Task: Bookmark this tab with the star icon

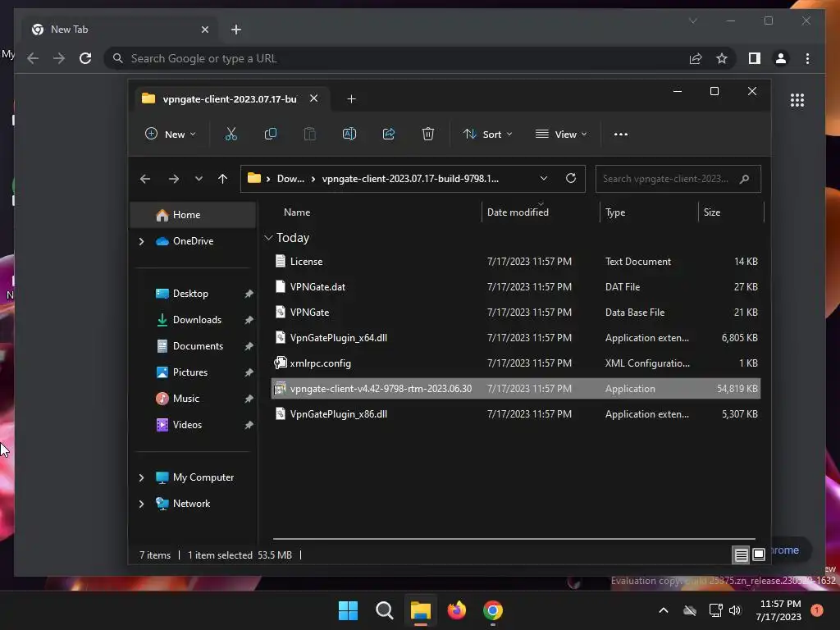Action: pyautogui.click(x=722, y=58)
